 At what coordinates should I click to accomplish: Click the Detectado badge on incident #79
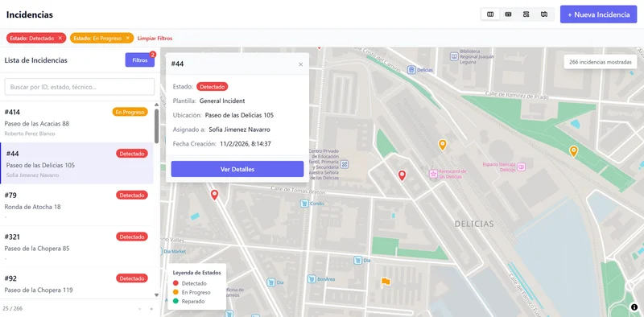point(132,195)
